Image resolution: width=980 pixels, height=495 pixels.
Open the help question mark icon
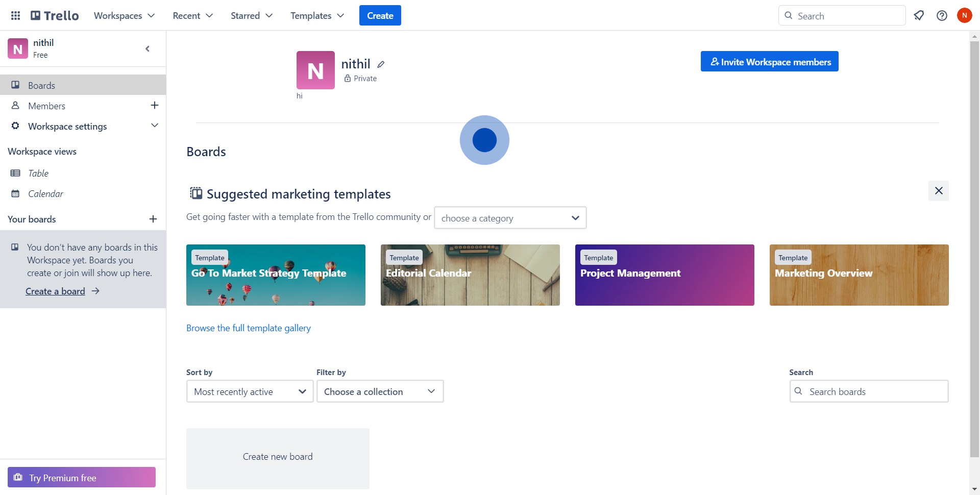[942, 15]
